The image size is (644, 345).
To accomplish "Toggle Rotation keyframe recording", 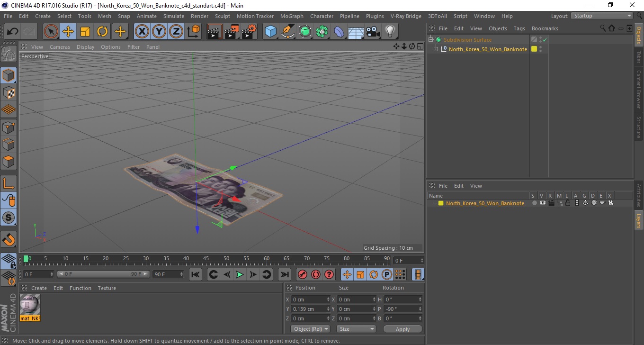I will (x=374, y=274).
